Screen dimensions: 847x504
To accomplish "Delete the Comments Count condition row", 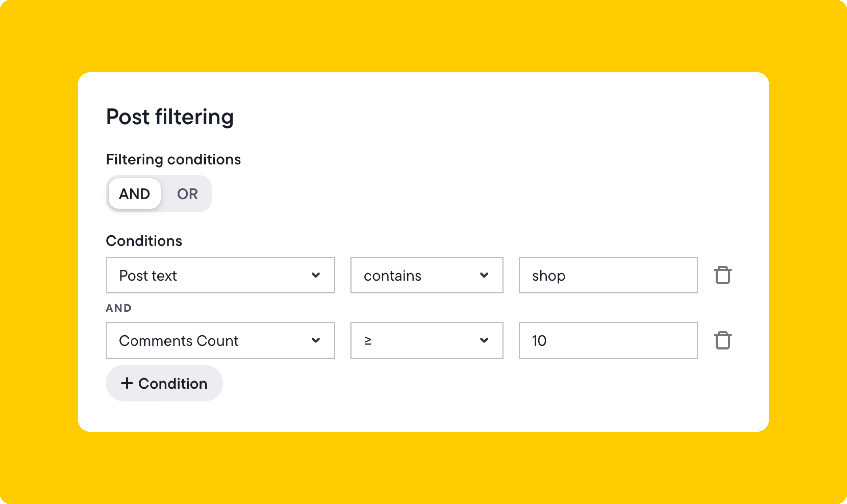I will [723, 340].
